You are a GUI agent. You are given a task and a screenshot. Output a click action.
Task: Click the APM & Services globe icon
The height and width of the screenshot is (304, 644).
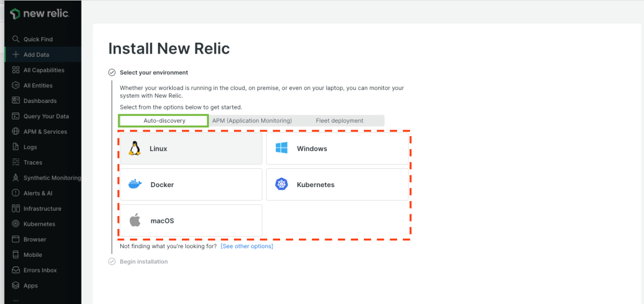click(x=16, y=131)
